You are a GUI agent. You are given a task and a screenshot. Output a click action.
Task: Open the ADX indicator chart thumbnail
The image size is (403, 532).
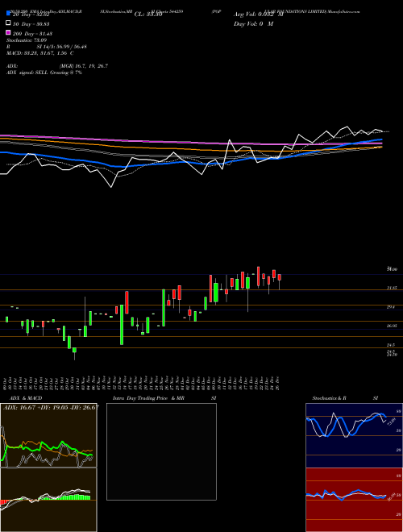pos(48,435)
